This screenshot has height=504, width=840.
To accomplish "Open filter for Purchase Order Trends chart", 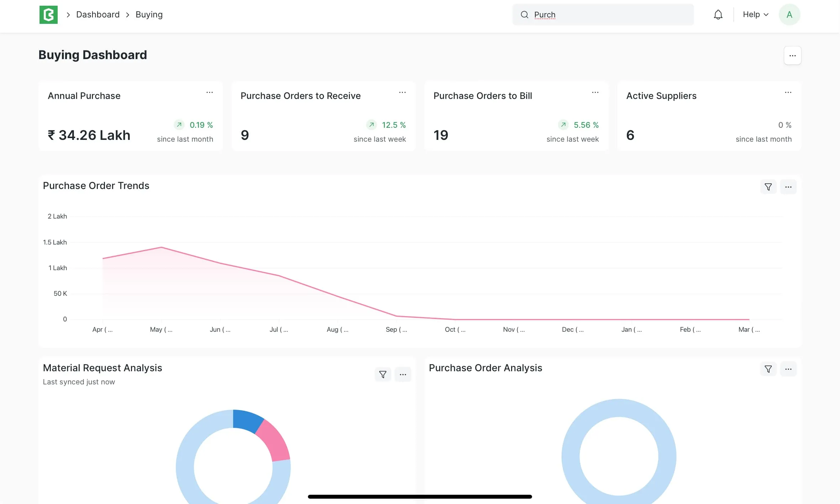I will tap(768, 187).
